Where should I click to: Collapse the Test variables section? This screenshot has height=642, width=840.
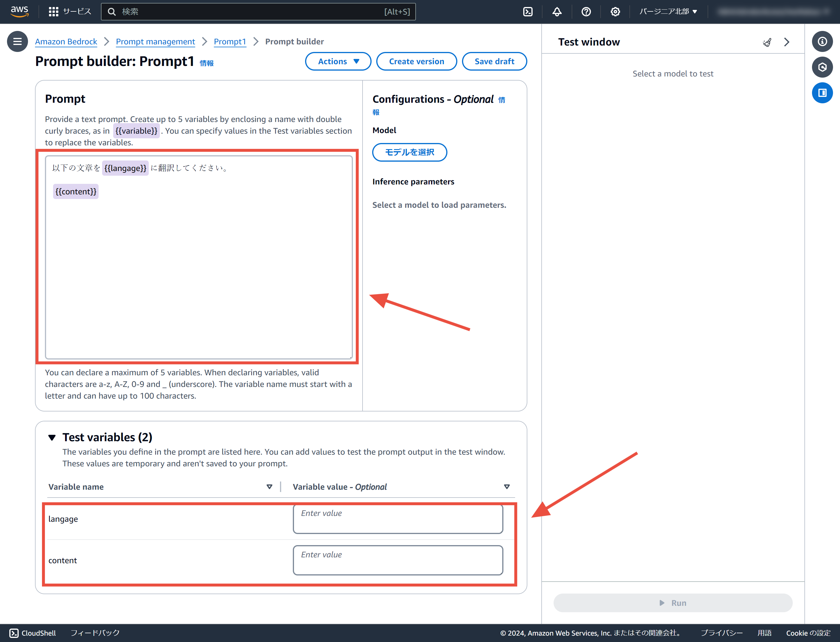[x=52, y=437]
